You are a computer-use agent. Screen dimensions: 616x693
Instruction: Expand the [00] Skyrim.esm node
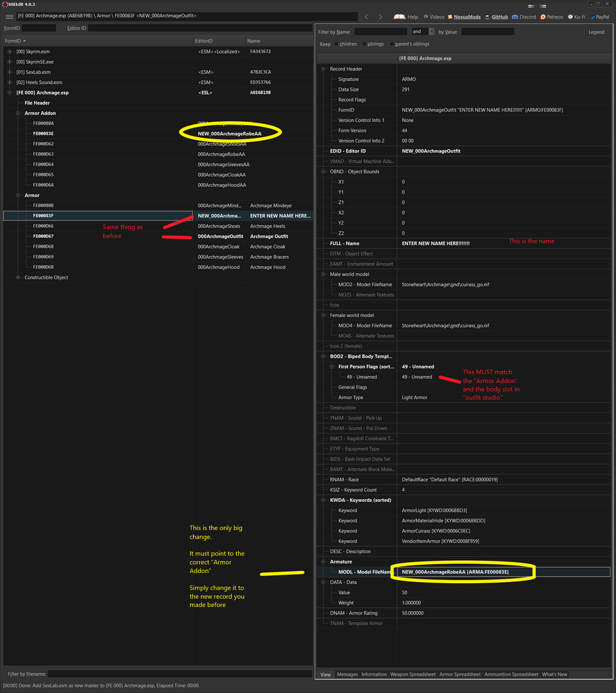pos(9,51)
